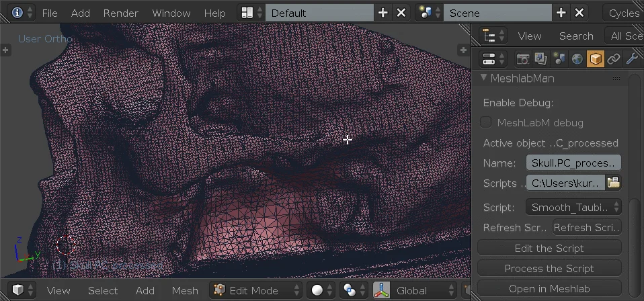Click the User Ortho viewport label
This screenshot has height=301, width=644.
pyautogui.click(x=45, y=39)
